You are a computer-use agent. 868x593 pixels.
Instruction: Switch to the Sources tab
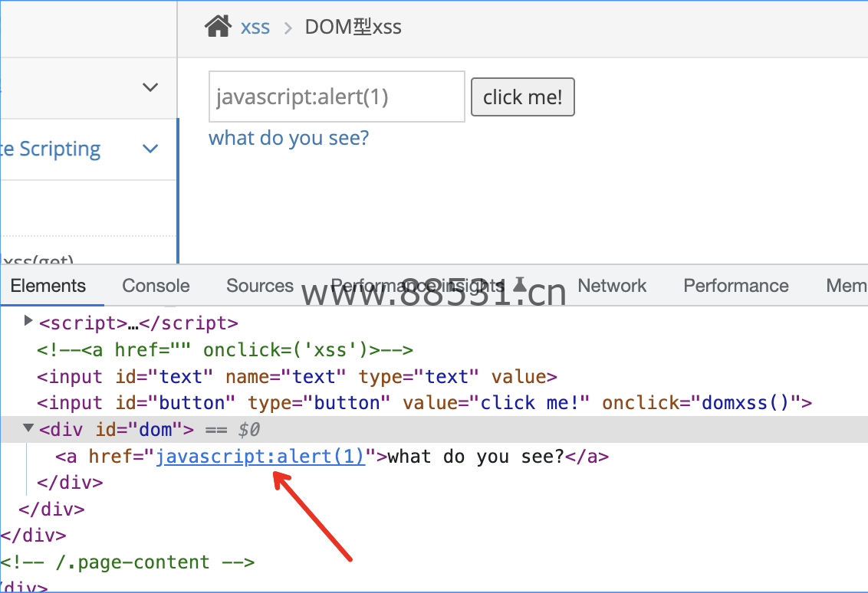pyautogui.click(x=260, y=286)
